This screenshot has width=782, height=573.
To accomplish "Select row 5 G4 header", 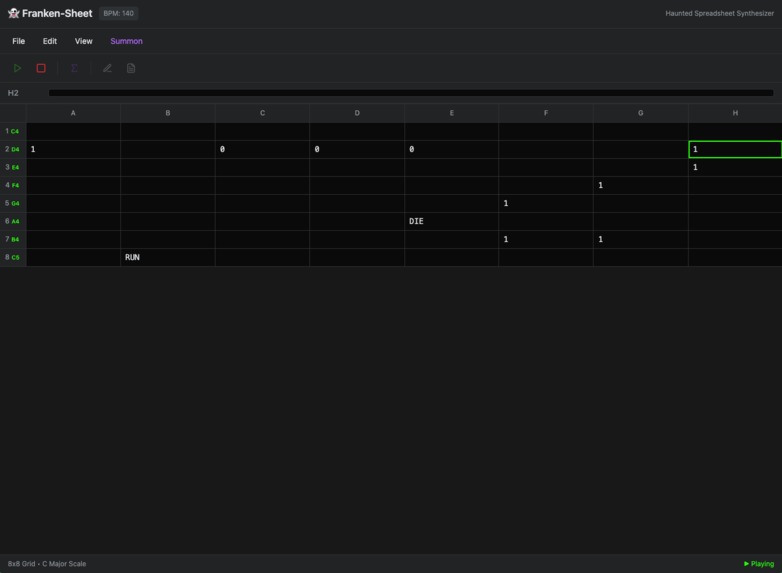I will point(13,203).
